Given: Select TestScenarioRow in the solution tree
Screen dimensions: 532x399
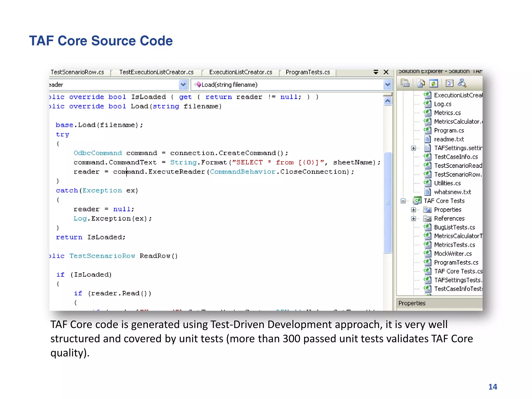Looking at the screenshot, I should coord(458,174).
